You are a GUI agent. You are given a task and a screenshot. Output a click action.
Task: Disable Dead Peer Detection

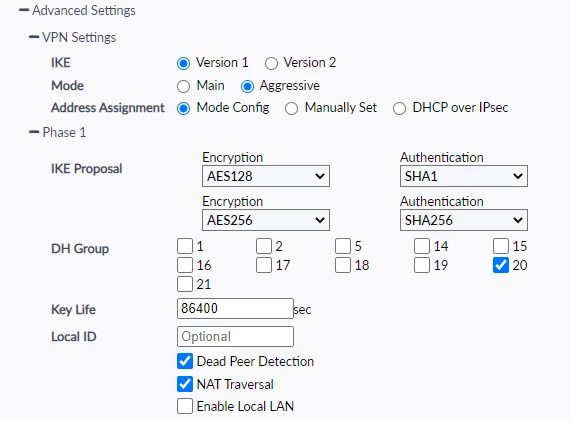click(x=185, y=361)
